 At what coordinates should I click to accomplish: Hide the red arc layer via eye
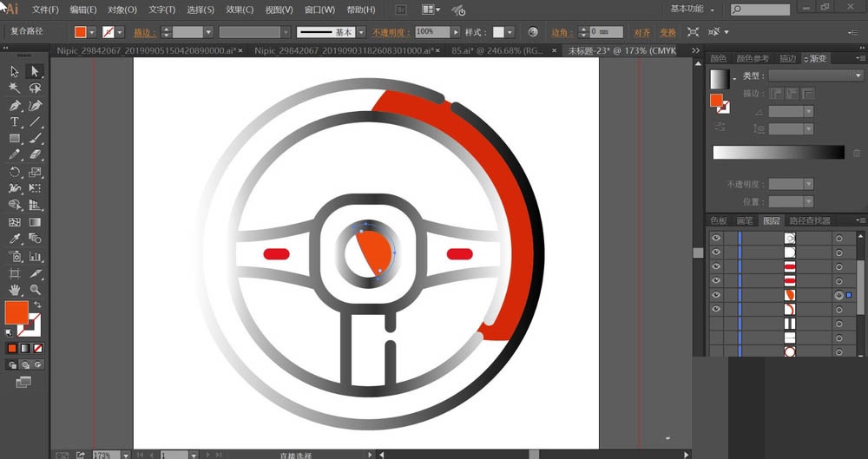[716, 310]
